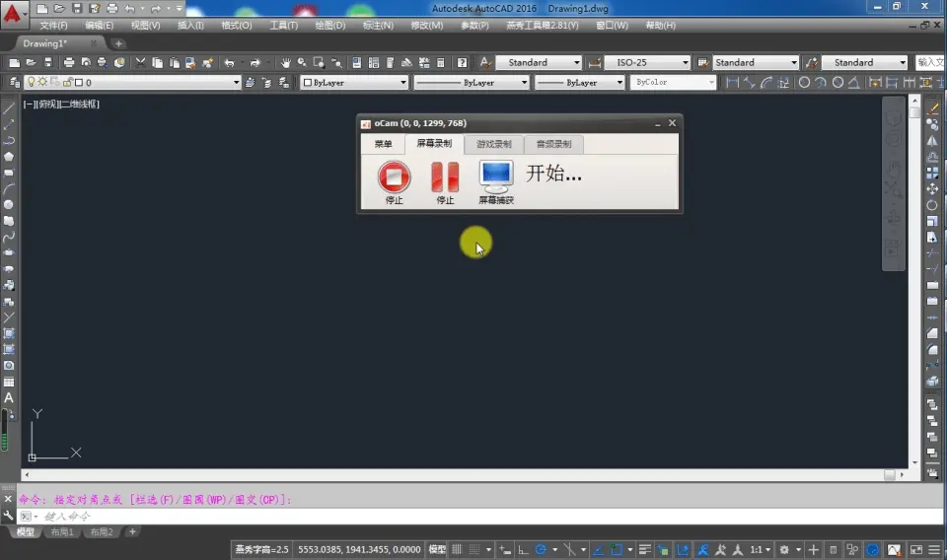Image resolution: width=947 pixels, height=560 pixels.
Task: Open the table style Standard dropdown
Action: click(756, 63)
